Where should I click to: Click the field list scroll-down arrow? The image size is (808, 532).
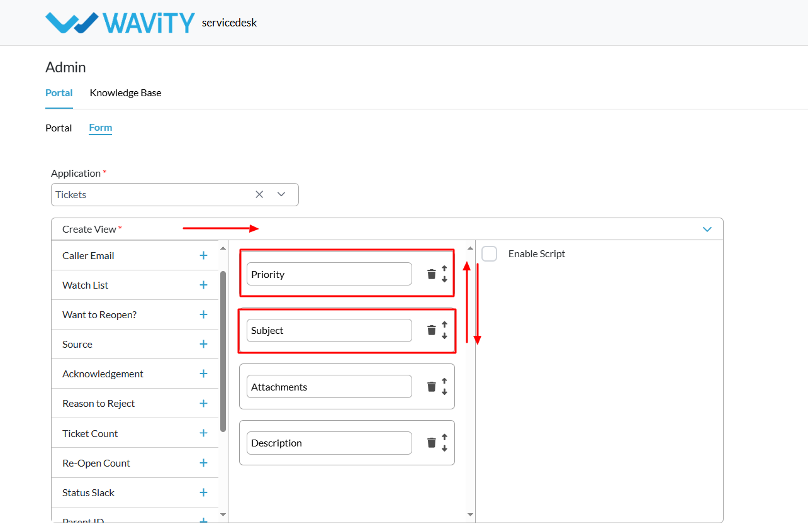pos(223,514)
